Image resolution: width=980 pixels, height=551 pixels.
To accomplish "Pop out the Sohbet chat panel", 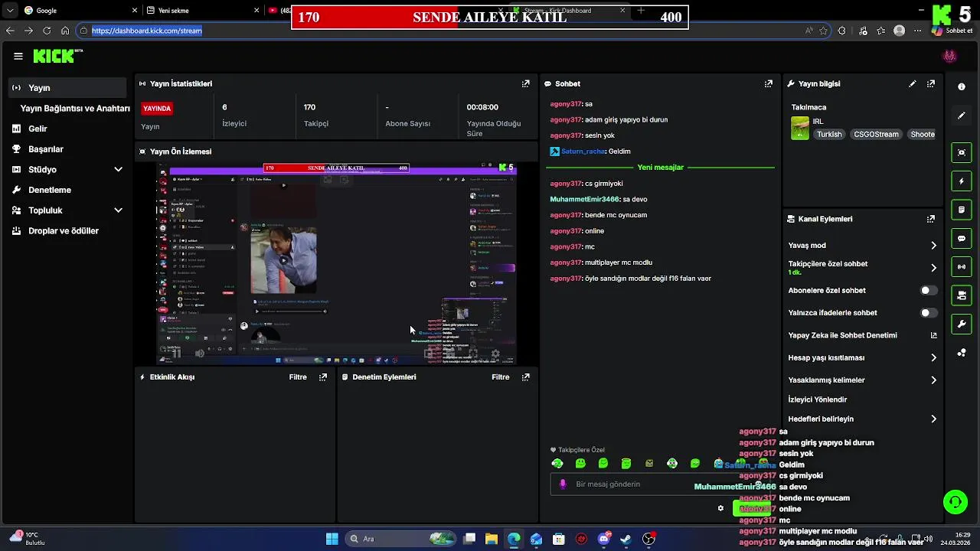I will tap(769, 83).
